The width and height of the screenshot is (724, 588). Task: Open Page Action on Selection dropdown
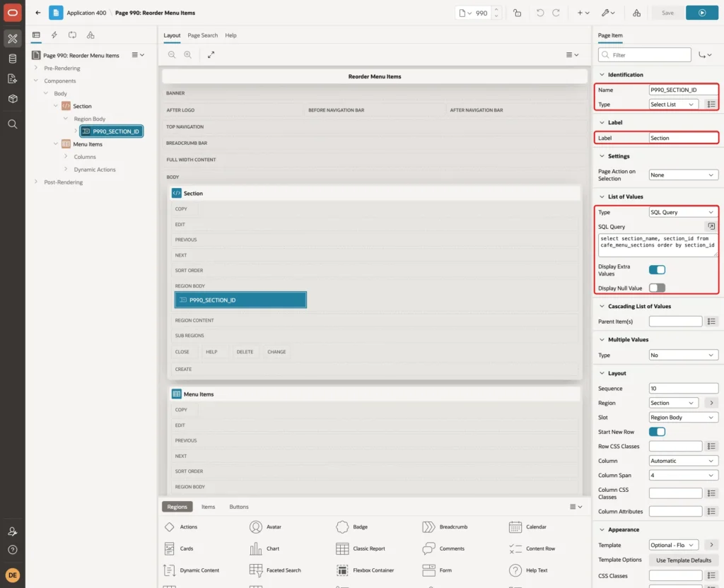pos(684,175)
